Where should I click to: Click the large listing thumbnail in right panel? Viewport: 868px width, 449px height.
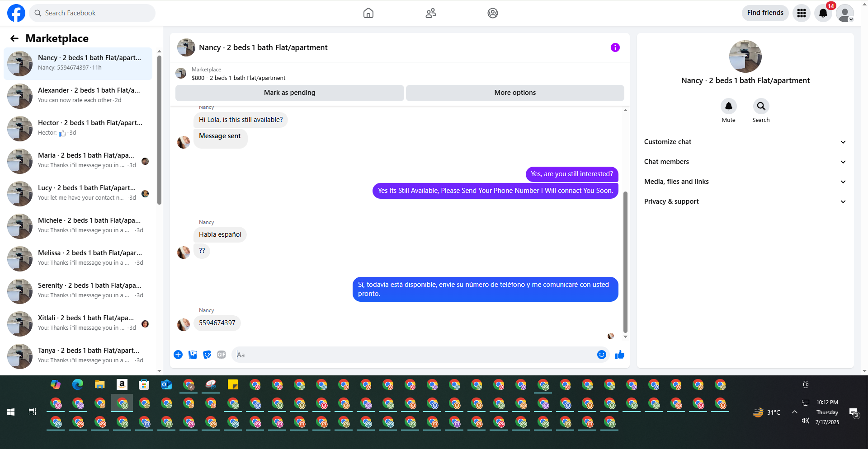[745, 56]
